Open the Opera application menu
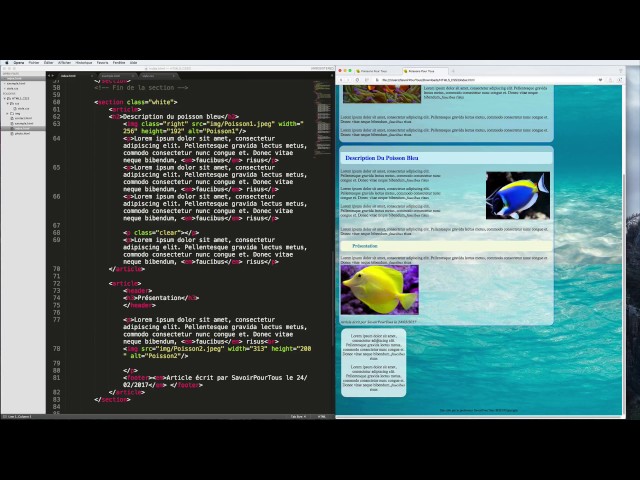 pos(19,63)
